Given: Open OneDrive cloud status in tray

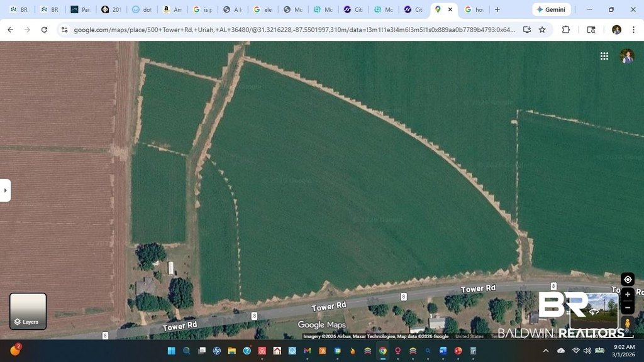Looking at the screenshot, I should coord(561,351).
